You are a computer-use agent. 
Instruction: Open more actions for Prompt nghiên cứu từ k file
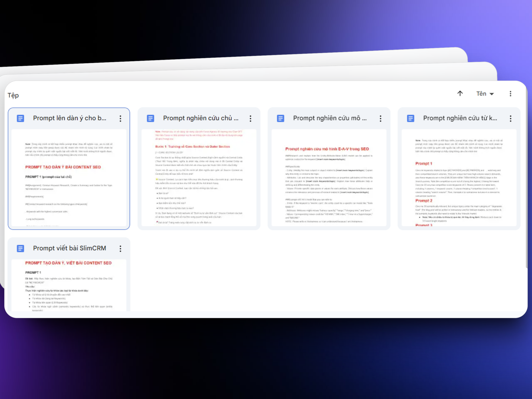(510, 118)
